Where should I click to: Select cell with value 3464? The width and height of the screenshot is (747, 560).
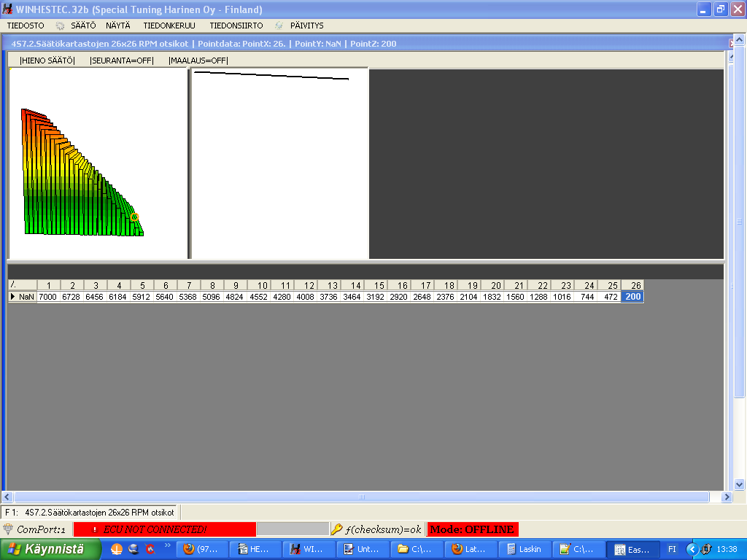(x=352, y=297)
